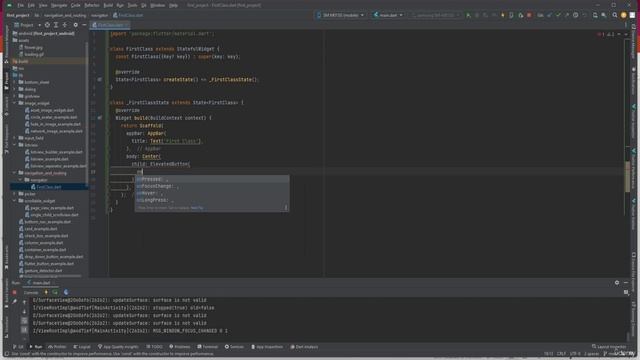Screen dimensions: 640x360
Task: Collapse the image_widget folder
Action: [15, 103]
